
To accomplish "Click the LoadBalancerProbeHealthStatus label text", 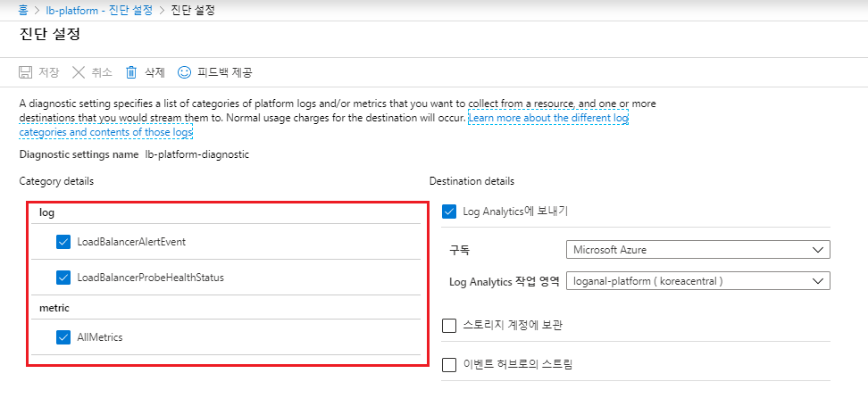I will point(151,278).
